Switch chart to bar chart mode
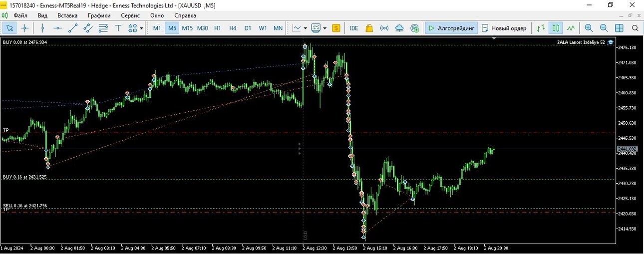Screen dimensions: 644x254 (541, 28)
